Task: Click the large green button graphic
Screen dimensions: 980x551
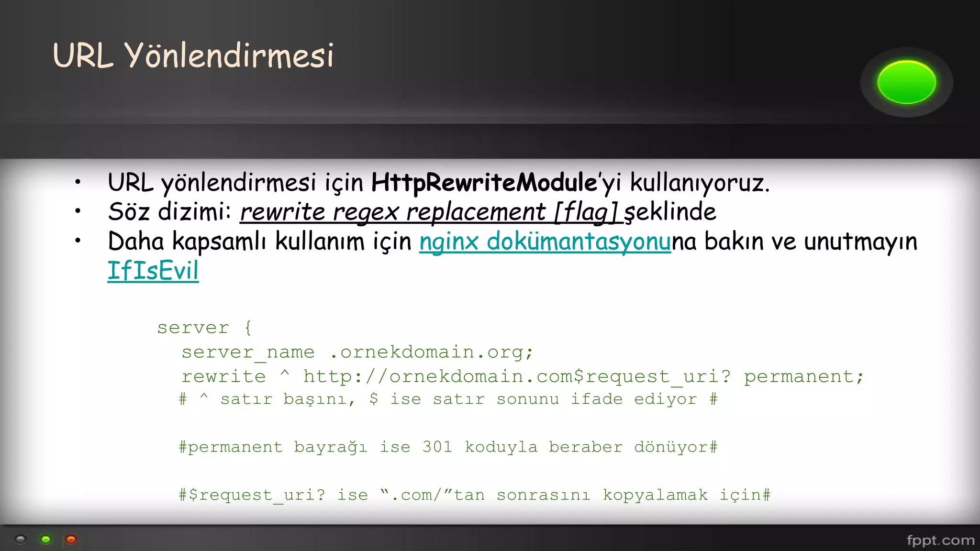Action: 906,82
